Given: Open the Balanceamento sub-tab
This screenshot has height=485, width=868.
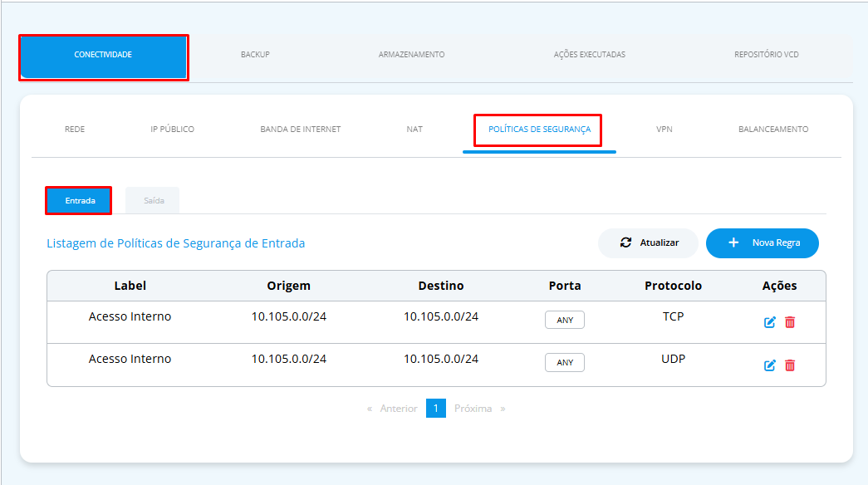Looking at the screenshot, I should click(x=773, y=129).
